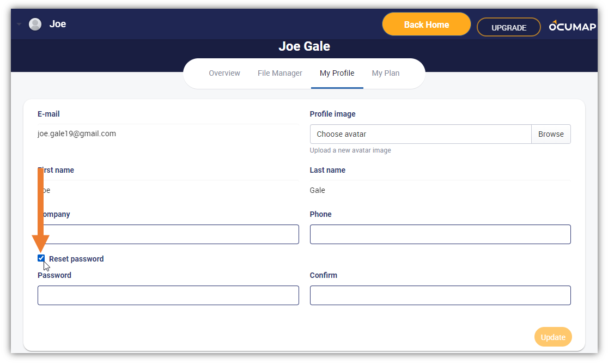Focus the Phone input field
608x364 pixels.
[x=440, y=234]
